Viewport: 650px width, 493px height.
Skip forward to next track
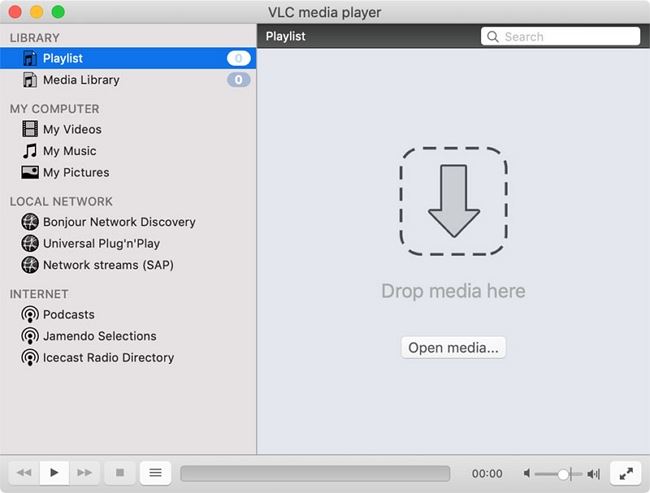click(85, 473)
